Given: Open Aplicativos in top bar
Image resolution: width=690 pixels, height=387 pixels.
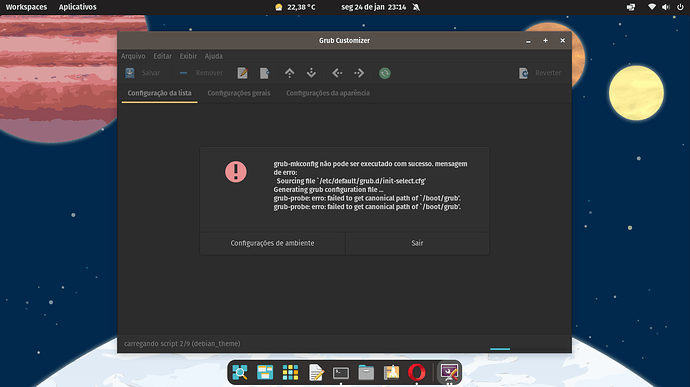Looking at the screenshot, I should [x=77, y=7].
